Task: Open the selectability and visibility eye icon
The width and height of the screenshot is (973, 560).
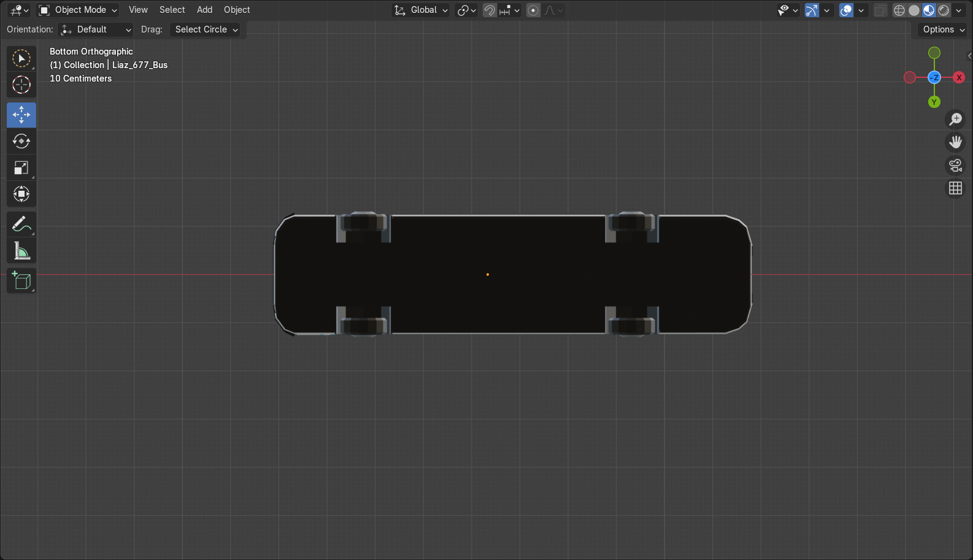Action: (787, 10)
